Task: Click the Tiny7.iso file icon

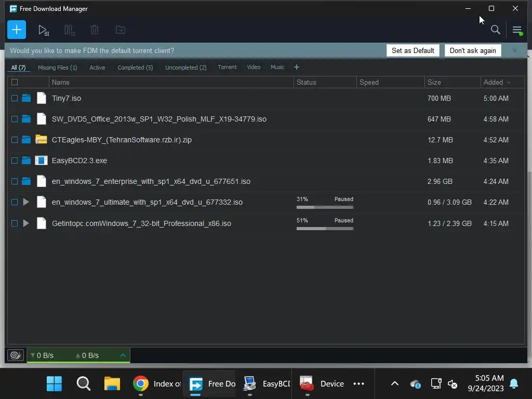Action: pos(42,98)
